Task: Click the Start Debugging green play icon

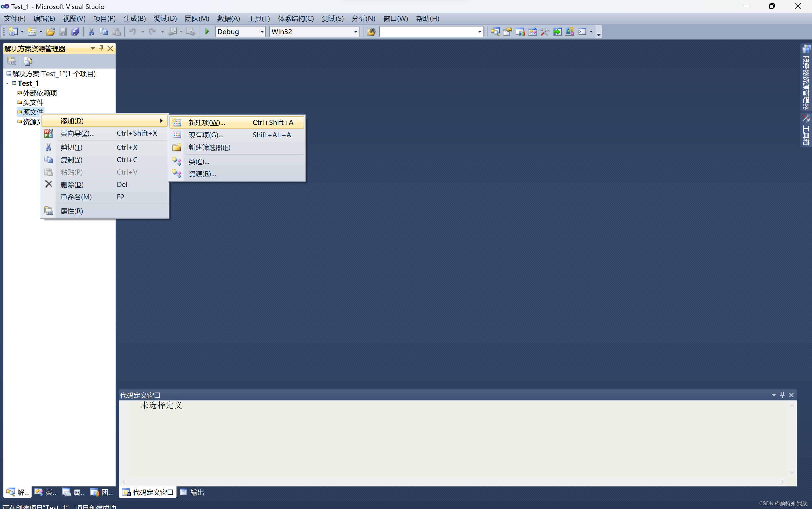Action: [x=207, y=32]
